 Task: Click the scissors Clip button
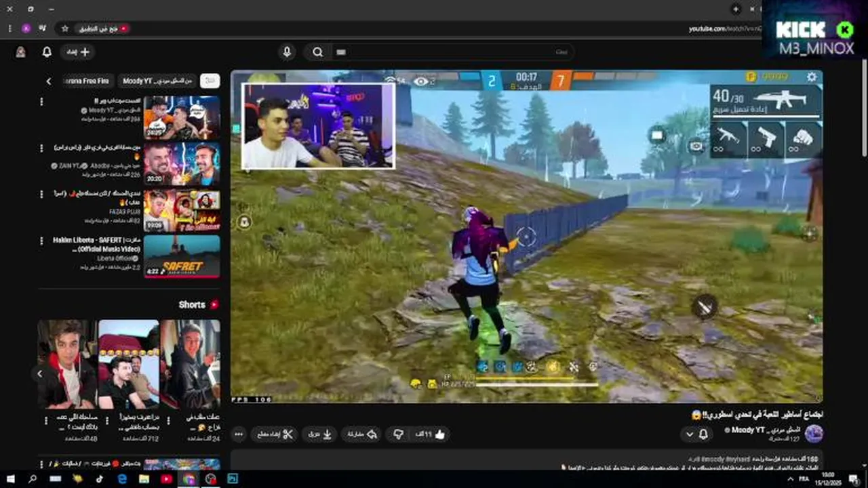click(x=275, y=434)
